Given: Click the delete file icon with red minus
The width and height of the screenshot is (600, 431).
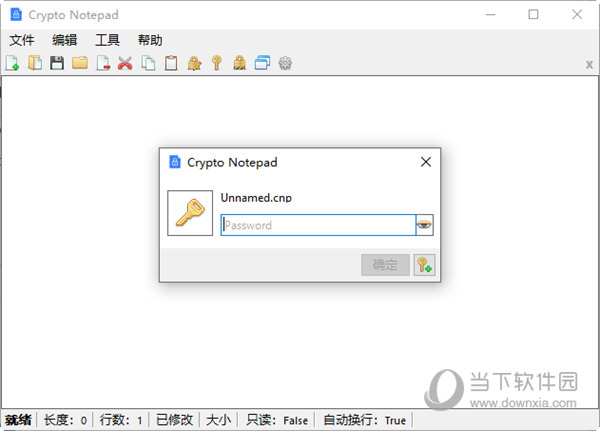Looking at the screenshot, I should (103, 63).
